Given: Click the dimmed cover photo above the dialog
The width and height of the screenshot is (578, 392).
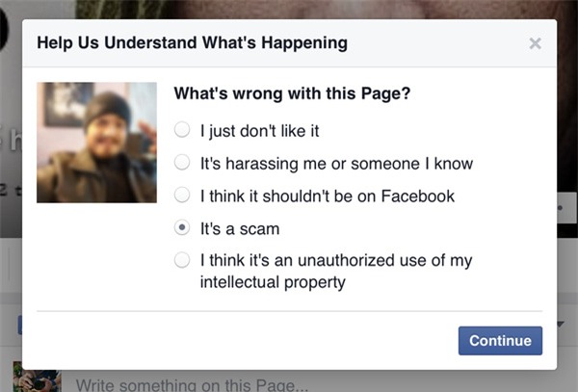Looking at the screenshot, I should click(289, 9).
